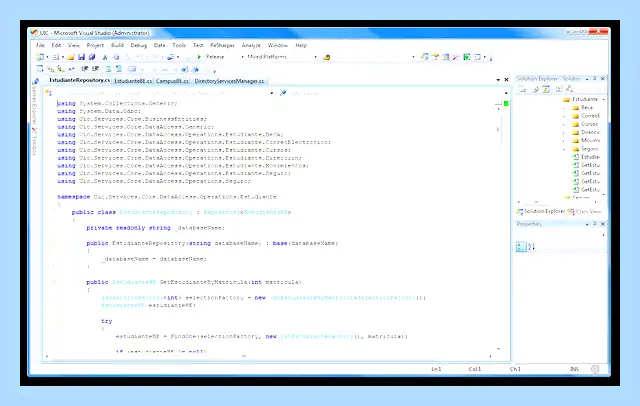Switch to the EstudianteBE.cs tab
Screen dimensions: 640x406
[x=133, y=81]
